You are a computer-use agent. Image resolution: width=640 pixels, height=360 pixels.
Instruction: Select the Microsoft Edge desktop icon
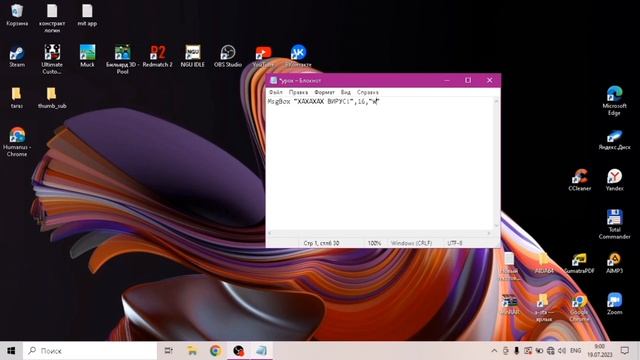click(x=614, y=100)
